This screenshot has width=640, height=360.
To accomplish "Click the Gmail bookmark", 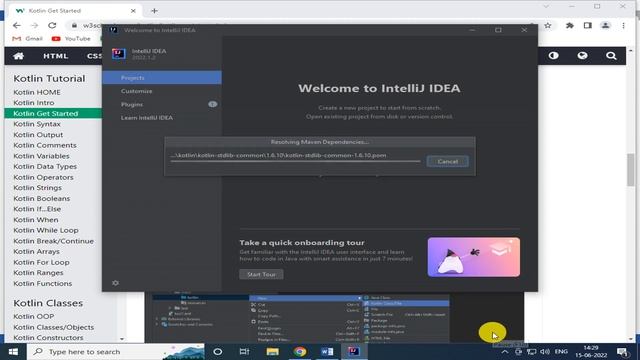I will tap(27, 39).
